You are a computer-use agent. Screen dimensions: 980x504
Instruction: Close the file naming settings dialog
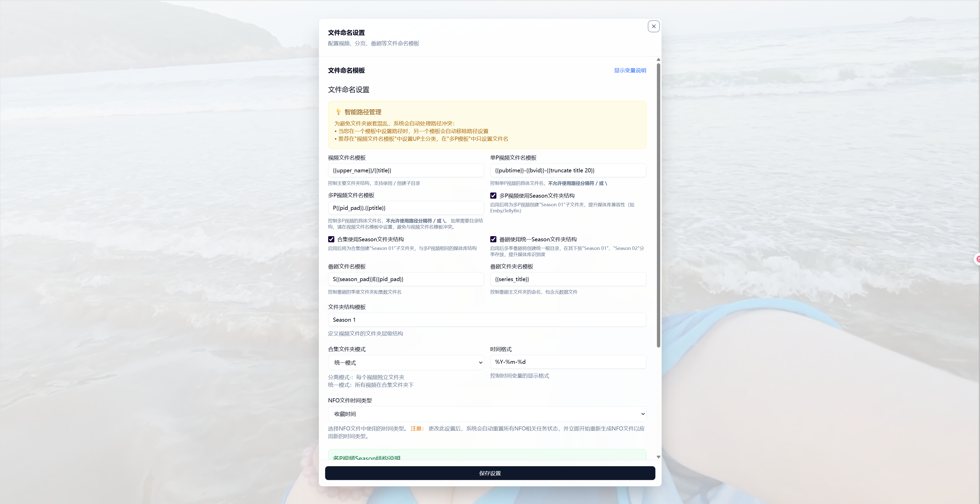point(653,26)
